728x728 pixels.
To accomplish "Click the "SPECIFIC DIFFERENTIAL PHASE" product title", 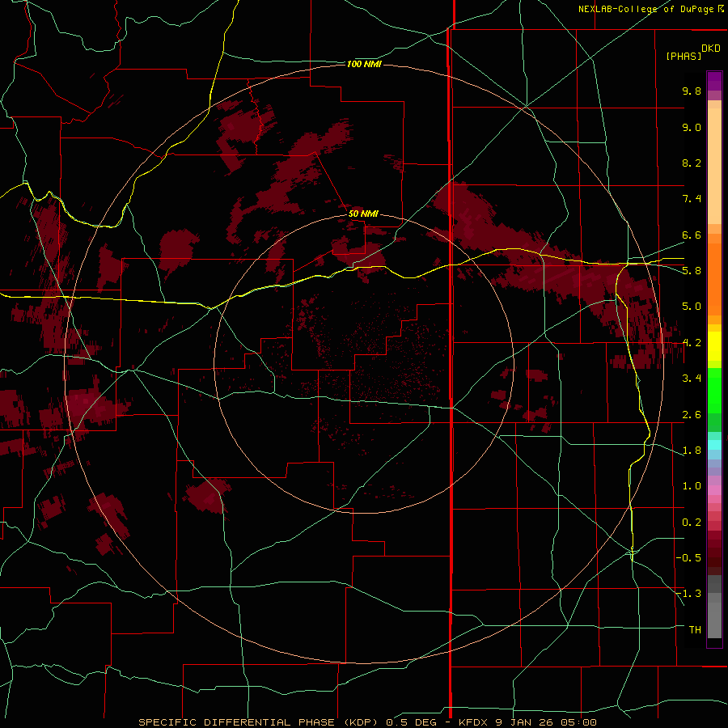I will tap(236, 722).
